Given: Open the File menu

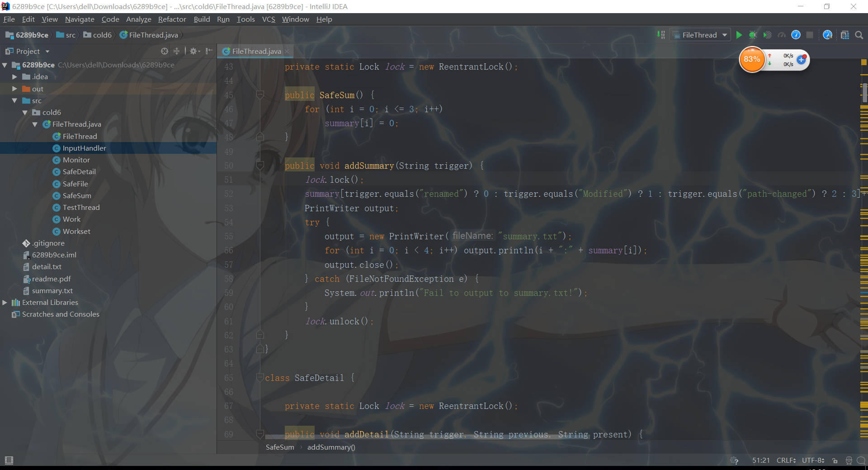Looking at the screenshot, I should pos(9,19).
